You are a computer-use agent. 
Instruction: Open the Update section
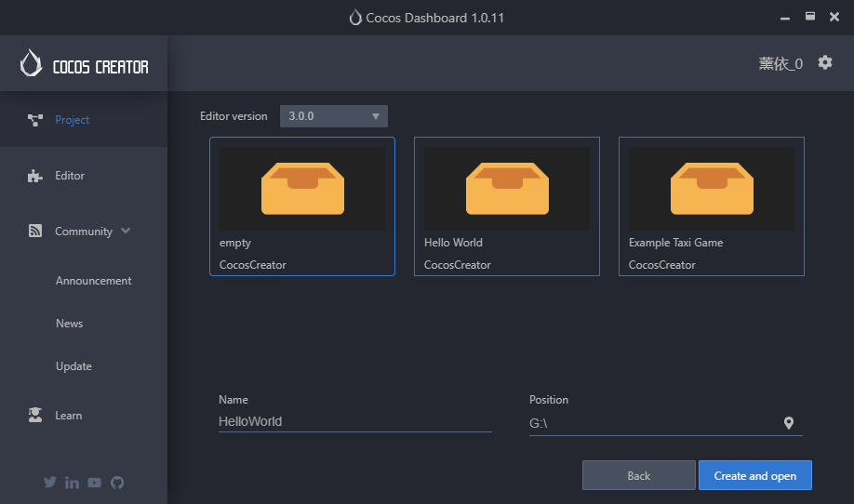point(73,366)
